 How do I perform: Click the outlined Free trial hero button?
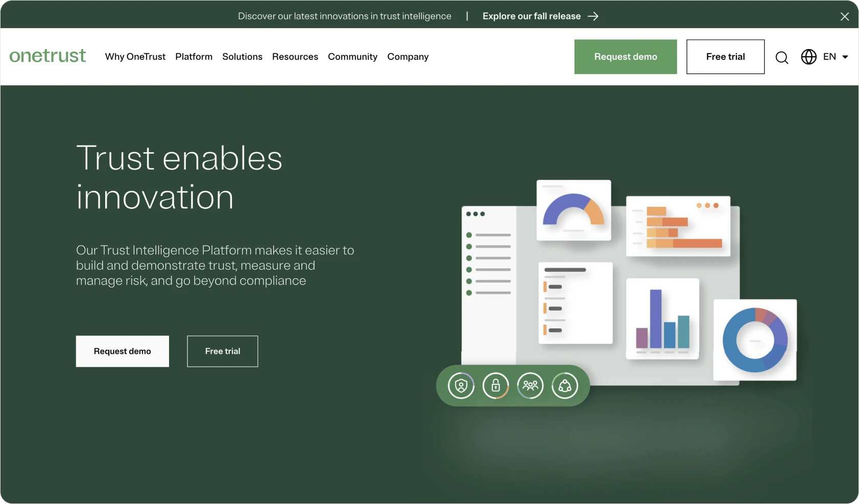coord(223,351)
